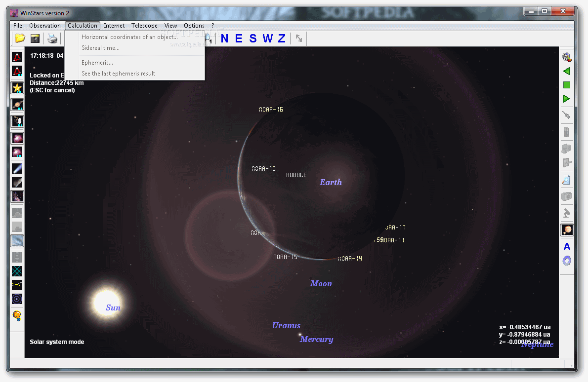Click the film reel animation icon
Image resolution: width=588 pixels, height=382 pixels.
(x=567, y=57)
